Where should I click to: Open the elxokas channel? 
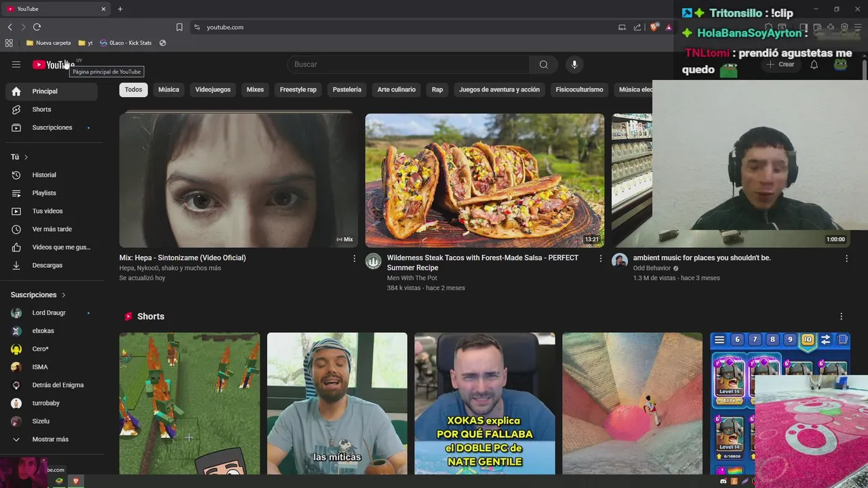(52, 331)
